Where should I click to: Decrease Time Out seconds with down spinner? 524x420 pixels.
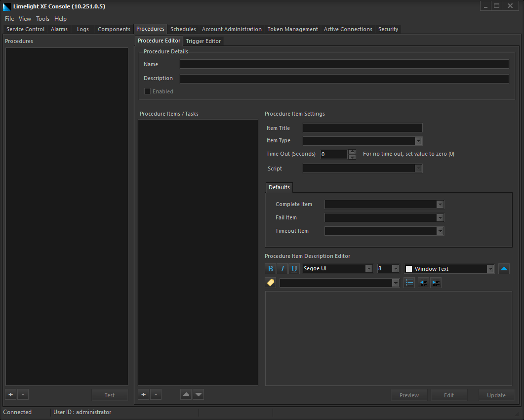[x=352, y=157]
